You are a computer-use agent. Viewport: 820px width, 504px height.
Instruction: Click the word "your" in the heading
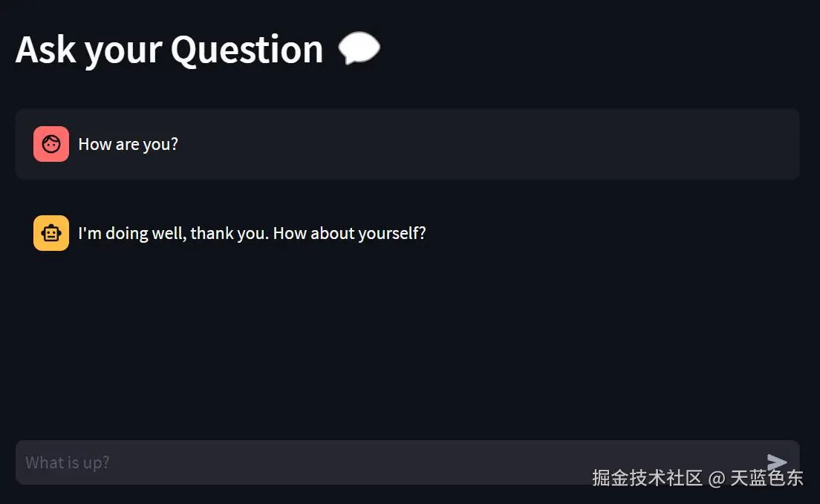(123, 50)
